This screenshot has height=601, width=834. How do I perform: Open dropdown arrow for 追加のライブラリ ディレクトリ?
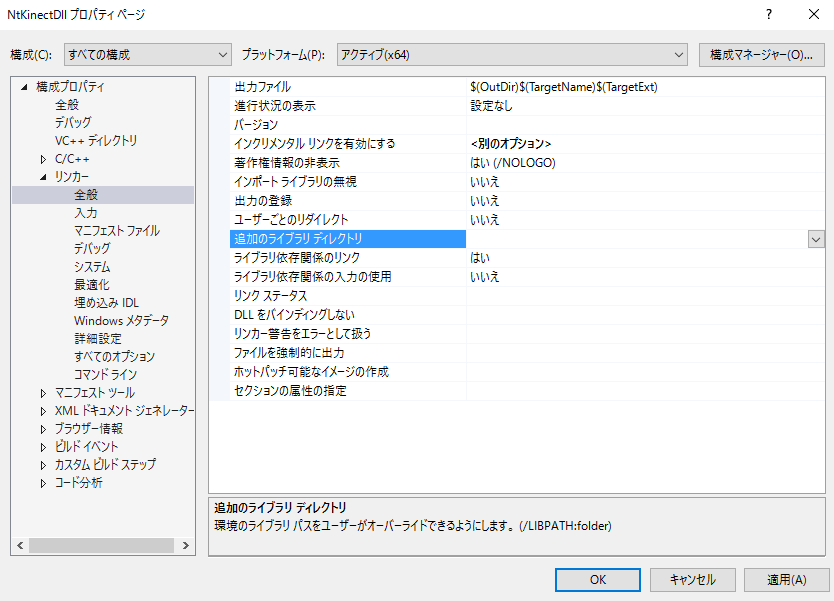[x=816, y=239]
